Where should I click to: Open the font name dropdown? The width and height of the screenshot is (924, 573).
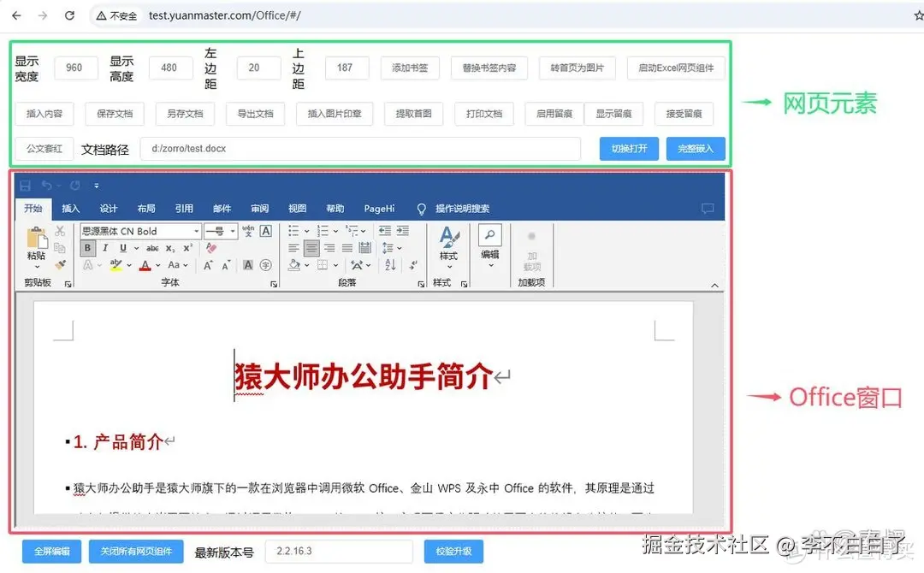197,230
